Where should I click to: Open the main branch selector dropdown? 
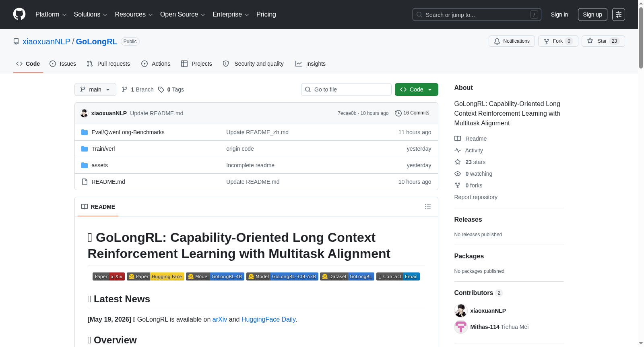(x=95, y=89)
